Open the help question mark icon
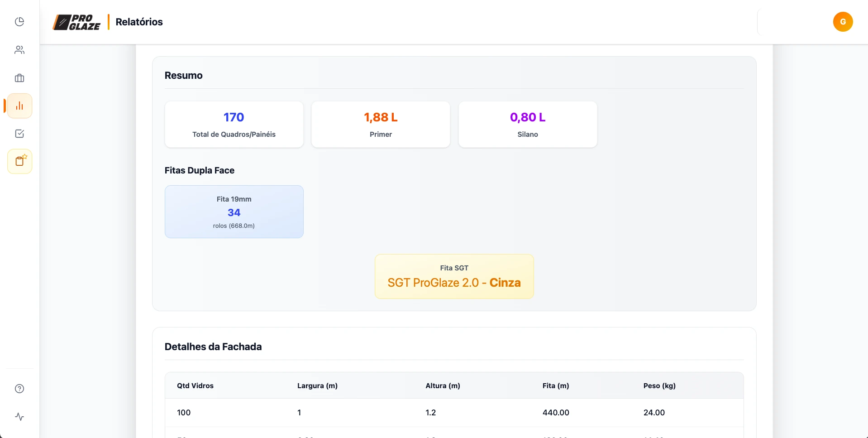Screen dimensions: 868x438 pos(19,389)
